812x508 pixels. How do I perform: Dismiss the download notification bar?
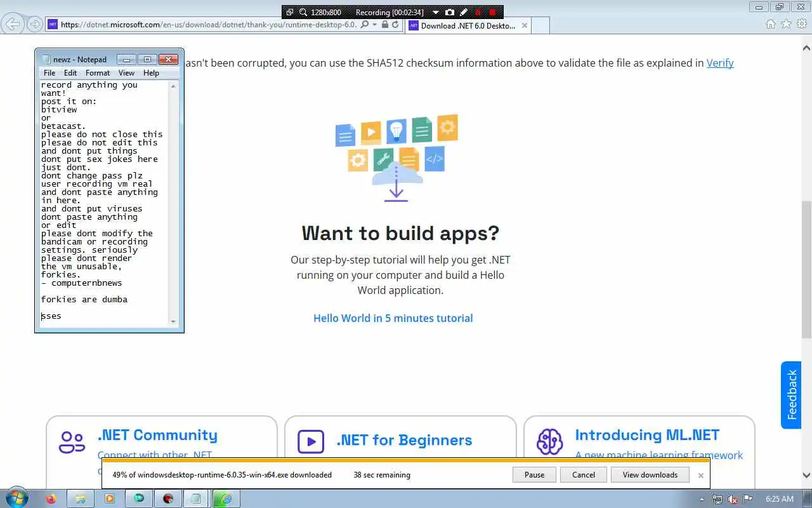pyautogui.click(x=701, y=475)
